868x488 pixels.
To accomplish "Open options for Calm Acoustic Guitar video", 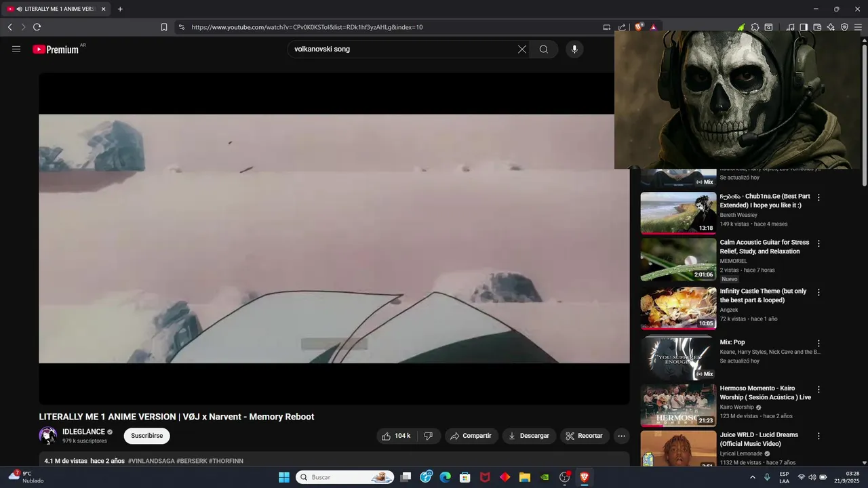I will click(818, 243).
